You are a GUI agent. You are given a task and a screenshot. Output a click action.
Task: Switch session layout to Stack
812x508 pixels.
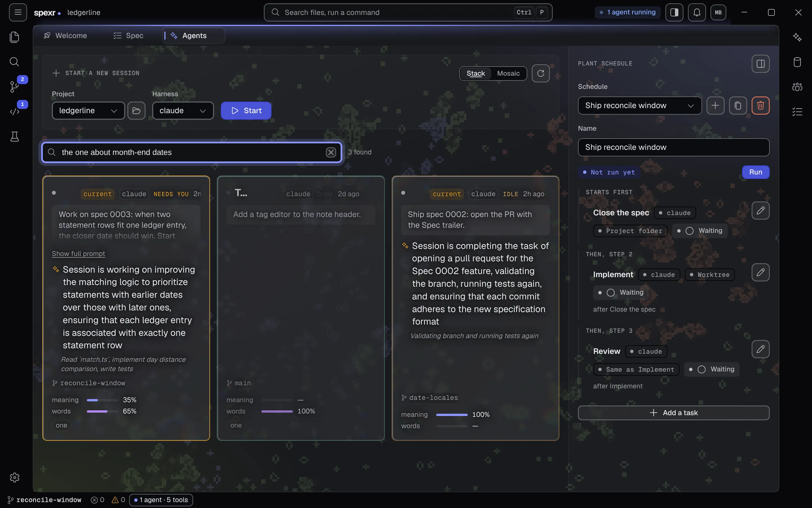pos(475,73)
